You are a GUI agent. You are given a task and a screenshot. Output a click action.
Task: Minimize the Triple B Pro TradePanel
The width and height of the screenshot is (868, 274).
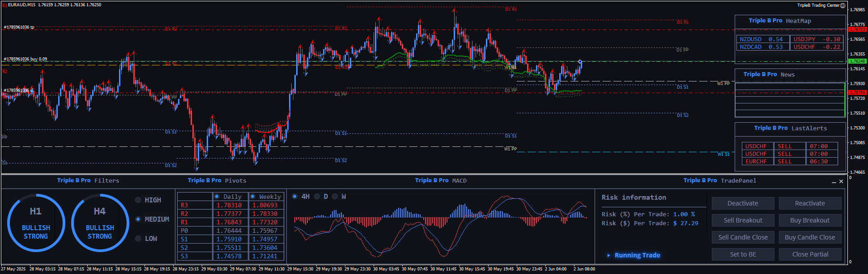(x=834, y=182)
